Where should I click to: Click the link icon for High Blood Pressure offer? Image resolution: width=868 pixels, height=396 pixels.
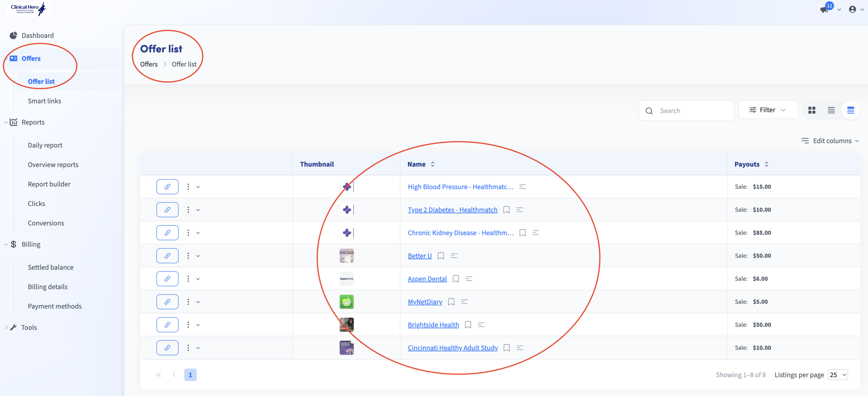(x=167, y=187)
